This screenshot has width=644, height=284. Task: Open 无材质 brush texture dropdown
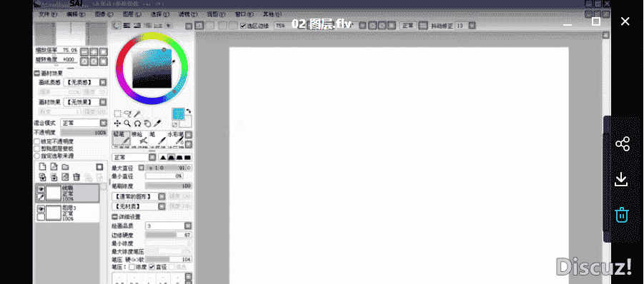[162, 206]
